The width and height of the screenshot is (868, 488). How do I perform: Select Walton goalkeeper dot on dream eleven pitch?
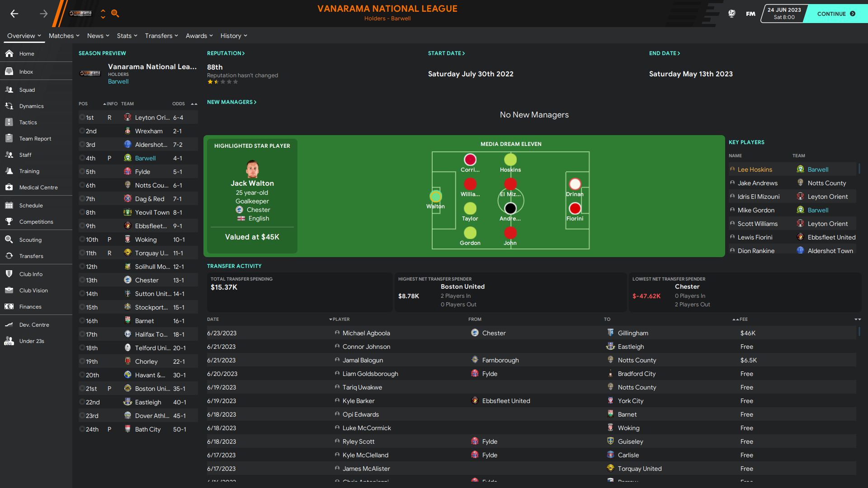coord(435,196)
